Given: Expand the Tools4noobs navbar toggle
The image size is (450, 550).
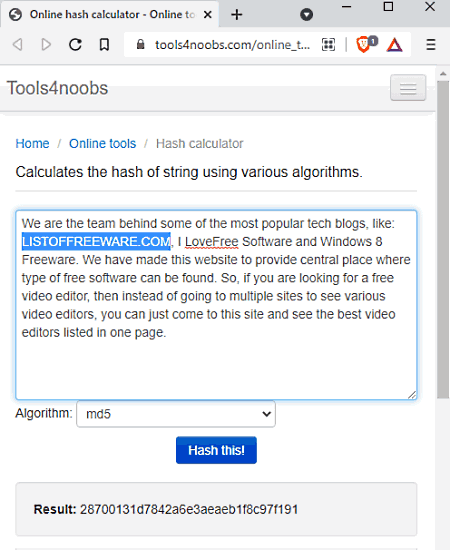Looking at the screenshot, I should [408, 88].
